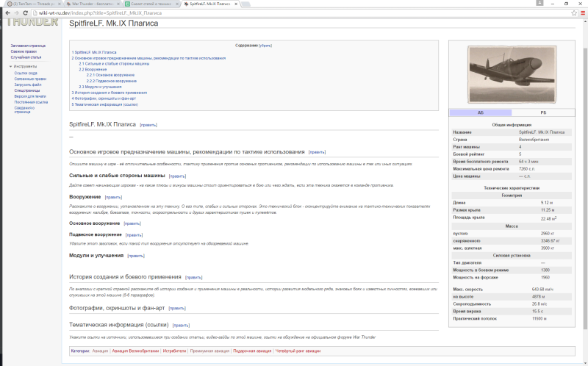Open the Chrome user profile button

(539, 3)
